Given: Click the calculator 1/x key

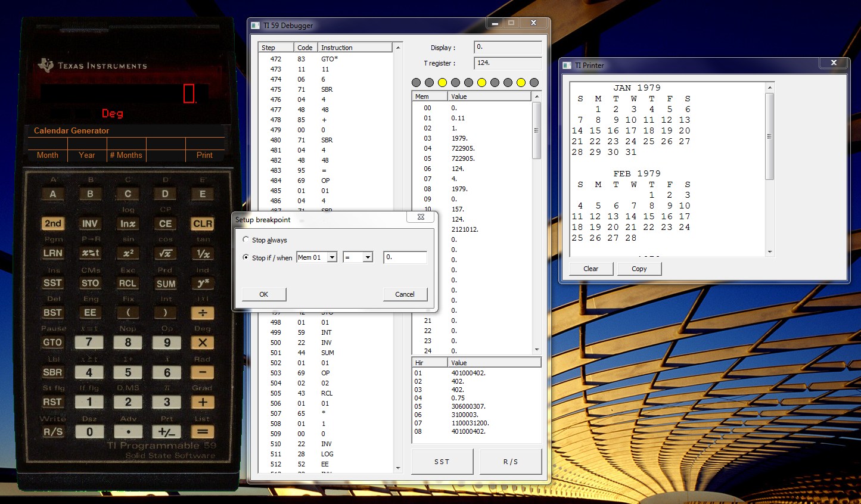Looking at the screenshot, I should point(203,253).
